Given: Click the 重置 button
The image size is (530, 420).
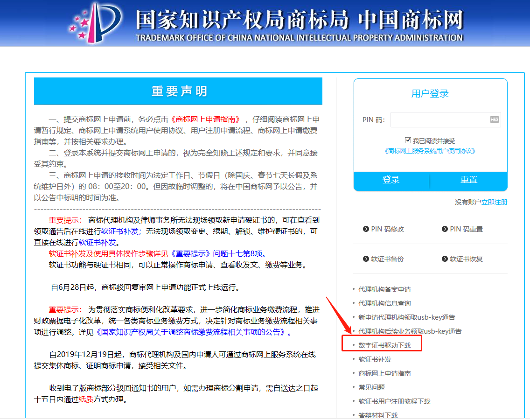Looking at the screenshot, I should pyautogui.click(x=469, y=180).
